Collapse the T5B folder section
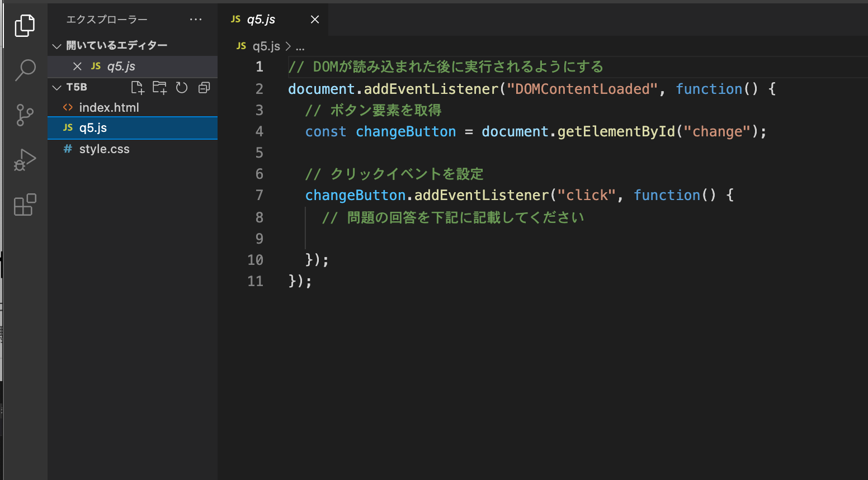The width and height of the screenshot is (868, 480). click(56, 87)
